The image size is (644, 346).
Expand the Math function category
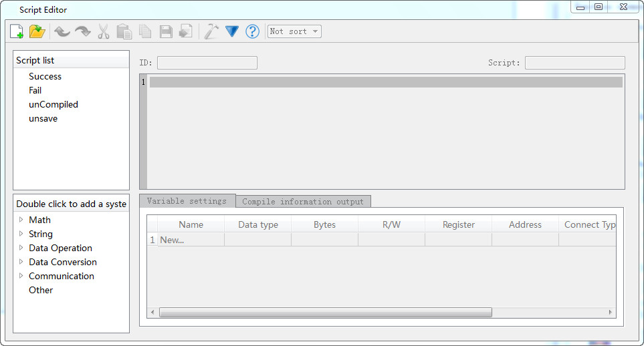click(21, 220)
